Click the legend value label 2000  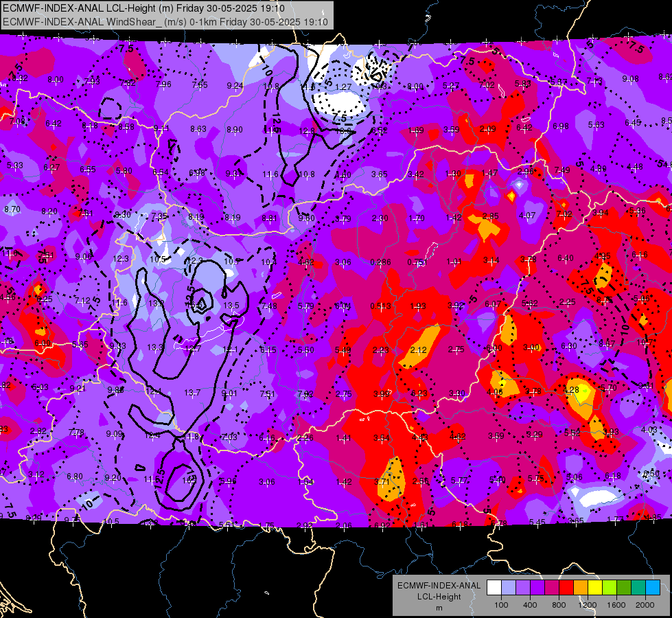(645, 605)
